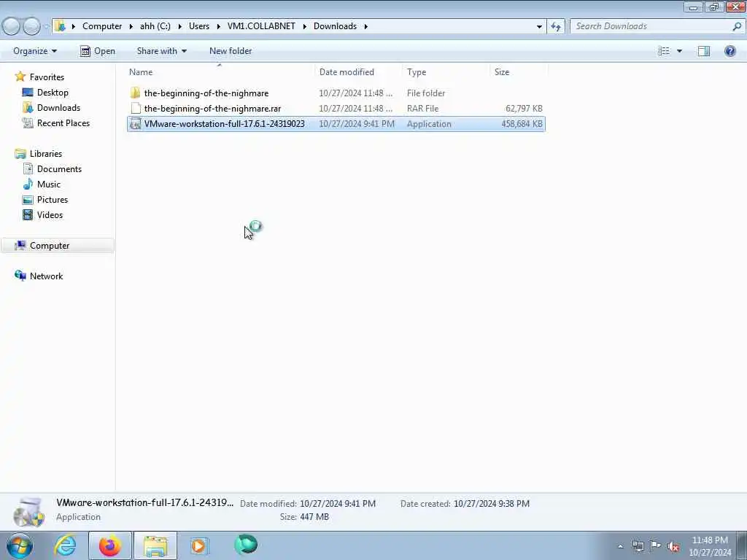Click the New folder button
The width and height of the screenshot is (747, 560).
[231, 51]
